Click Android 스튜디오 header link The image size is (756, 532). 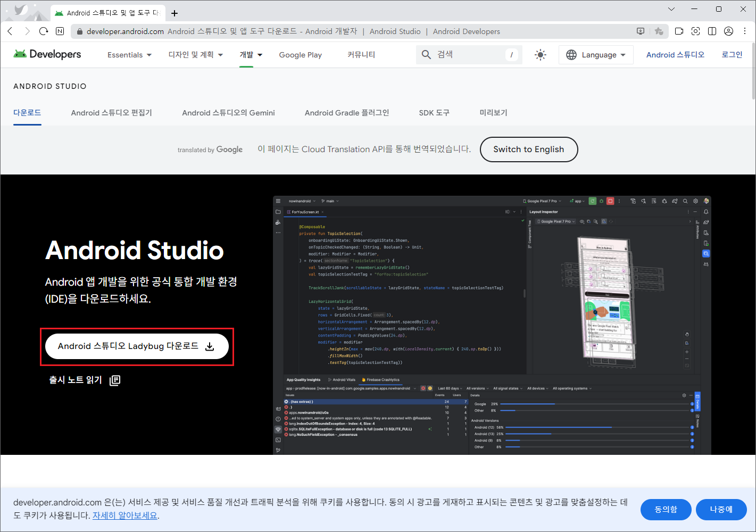(675, 55)
